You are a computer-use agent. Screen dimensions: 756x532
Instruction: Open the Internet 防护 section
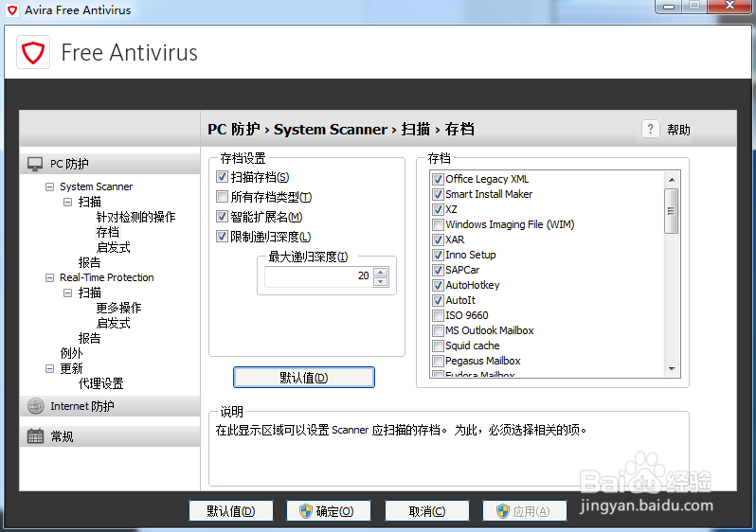[x=110, y=406]
